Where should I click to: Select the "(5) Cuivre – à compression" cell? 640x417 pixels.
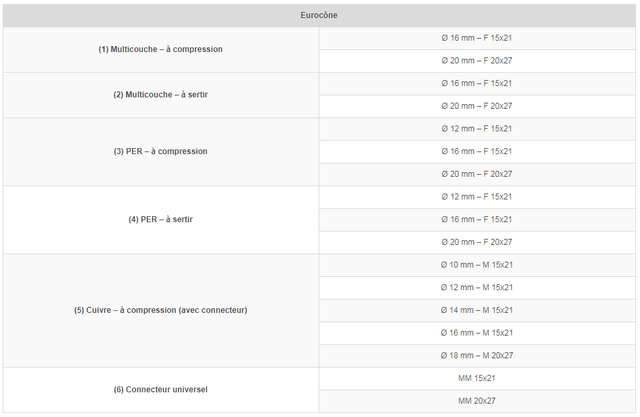pos(161,310)
